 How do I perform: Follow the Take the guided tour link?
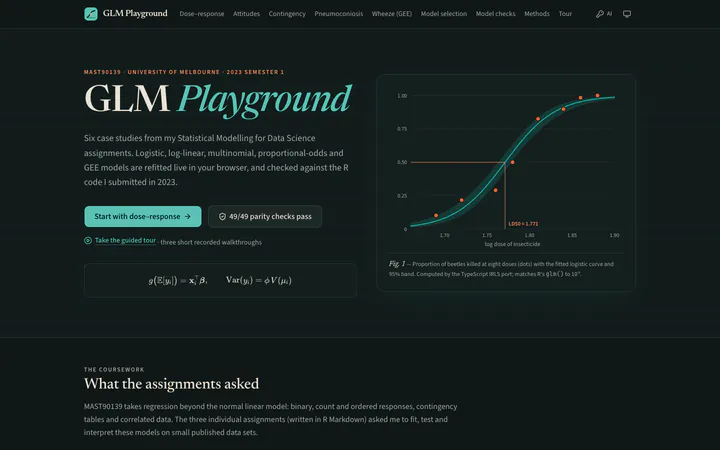pyautogui.click(x=125, y=240)
